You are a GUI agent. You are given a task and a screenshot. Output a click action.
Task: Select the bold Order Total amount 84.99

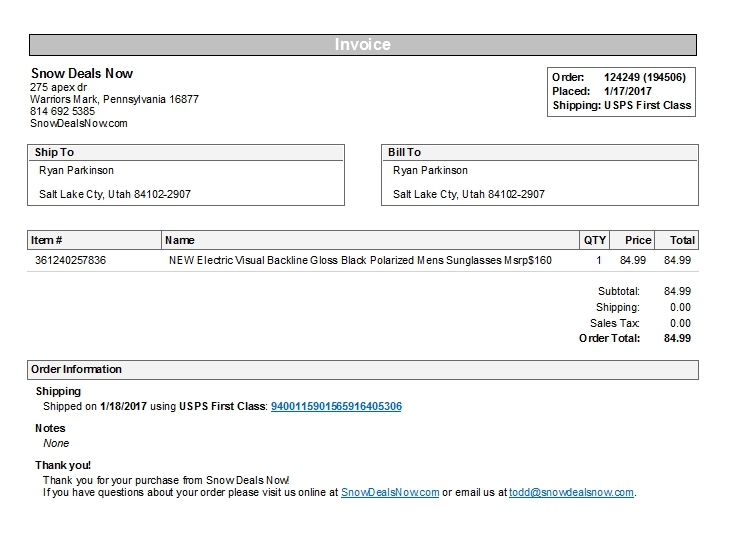677,338
